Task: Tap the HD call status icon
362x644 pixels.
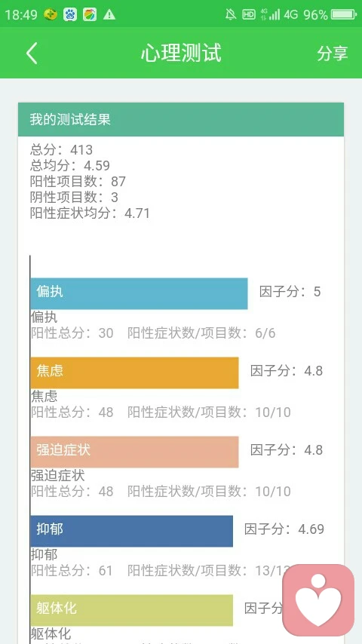Action: tap(249, 15)
